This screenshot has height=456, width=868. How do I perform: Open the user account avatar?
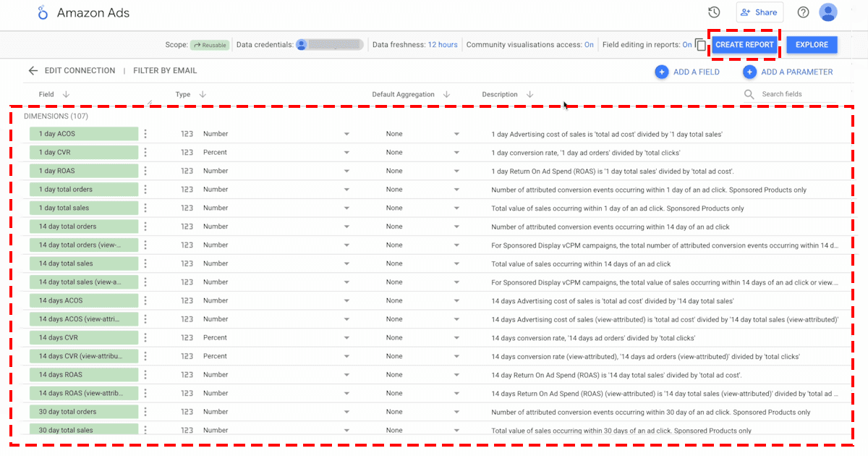pos(828,12)
